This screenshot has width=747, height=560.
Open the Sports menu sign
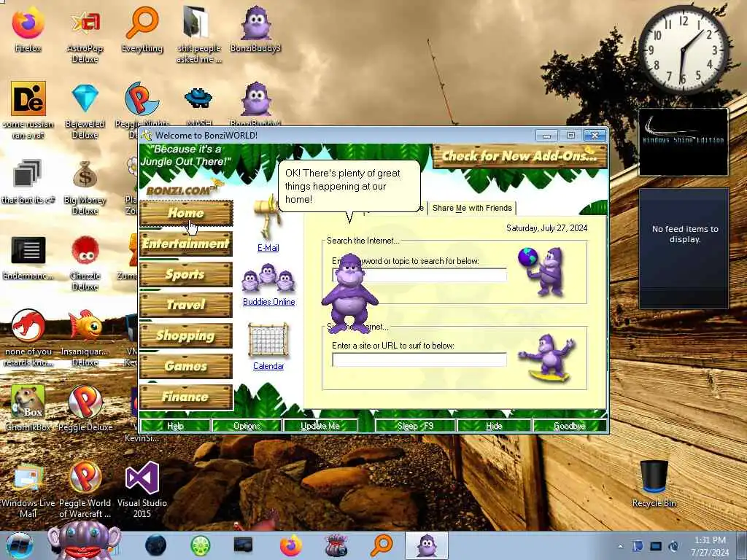[186, 274]
